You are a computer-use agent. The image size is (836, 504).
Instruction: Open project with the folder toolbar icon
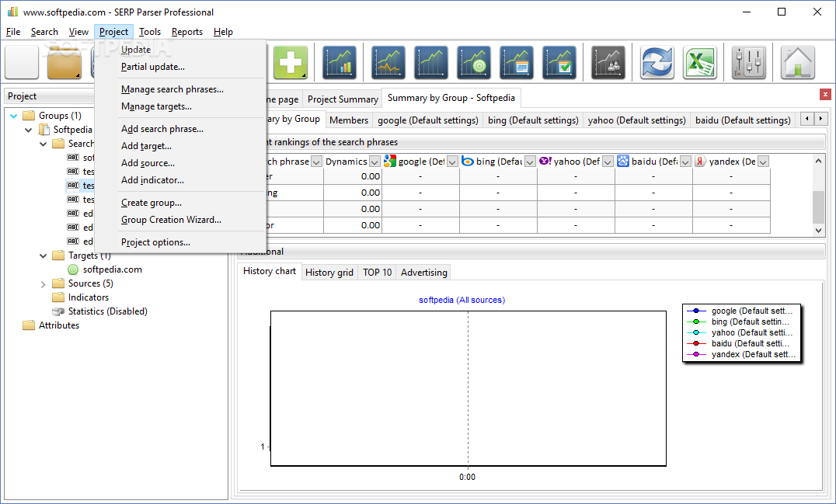[64, 62]
